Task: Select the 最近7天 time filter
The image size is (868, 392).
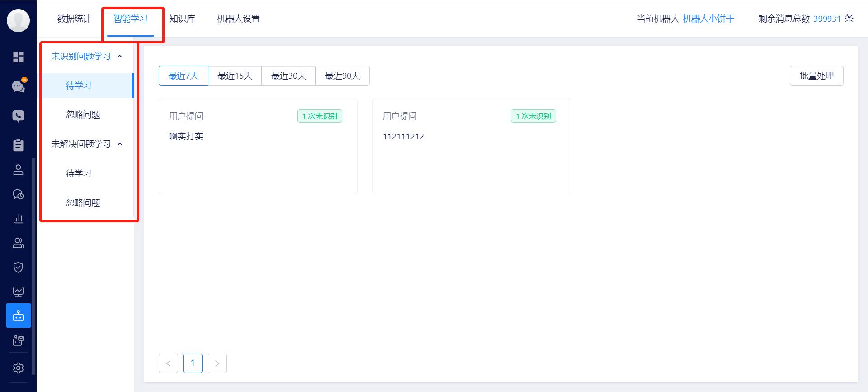Action: tap(183, 76)
